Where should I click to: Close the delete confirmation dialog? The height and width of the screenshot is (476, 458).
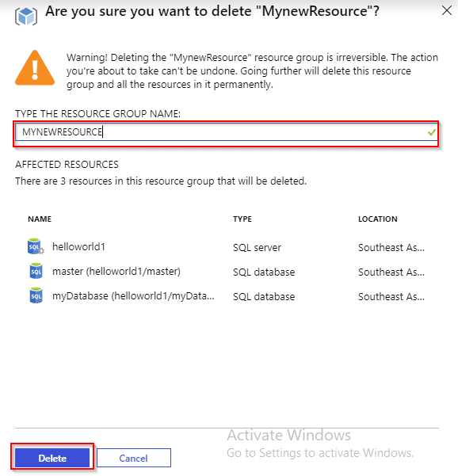point(447,10)
